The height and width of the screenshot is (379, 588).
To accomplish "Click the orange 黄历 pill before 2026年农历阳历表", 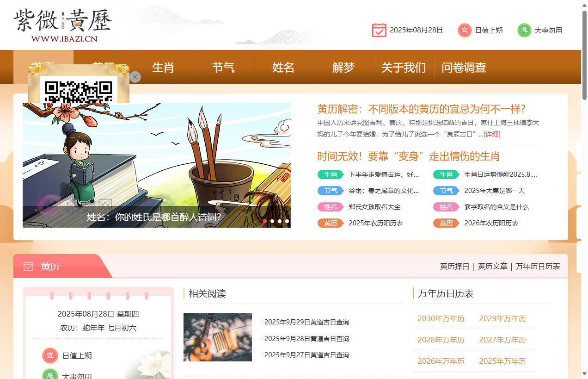I will click(446, 223).
